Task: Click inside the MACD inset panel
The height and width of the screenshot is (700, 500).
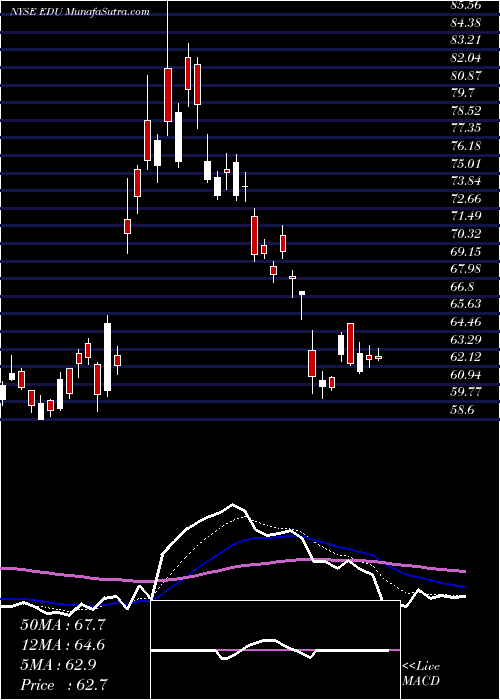Action: click(276, 650)
